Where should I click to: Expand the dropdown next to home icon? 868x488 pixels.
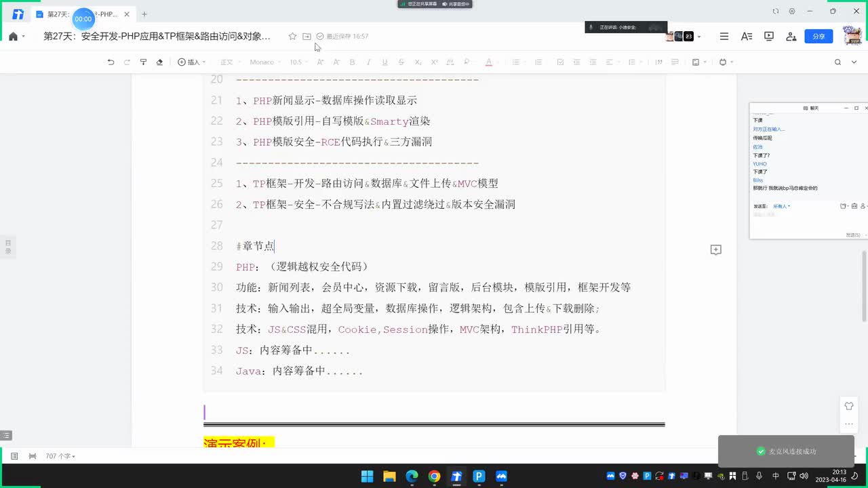(24, 37)
